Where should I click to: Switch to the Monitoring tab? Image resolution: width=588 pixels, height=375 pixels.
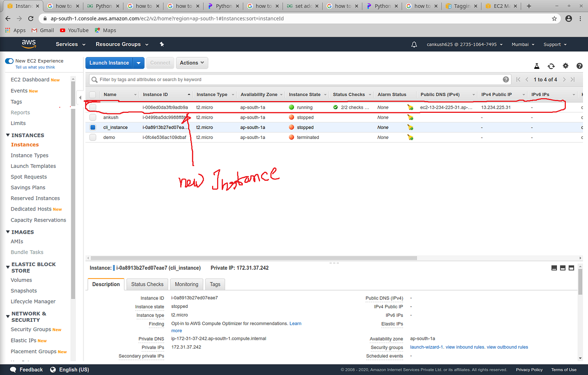point(186,284)
